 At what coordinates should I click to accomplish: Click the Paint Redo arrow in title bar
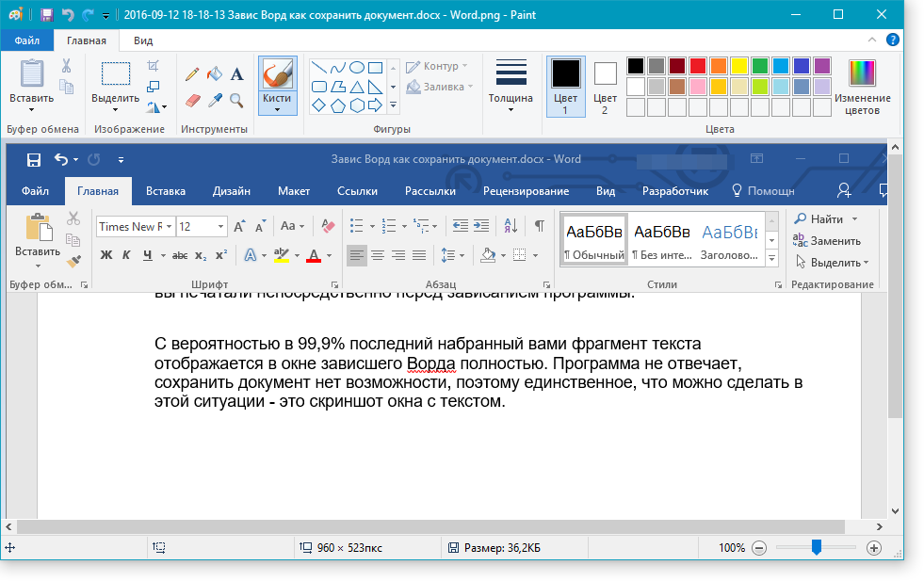(89, 15)
